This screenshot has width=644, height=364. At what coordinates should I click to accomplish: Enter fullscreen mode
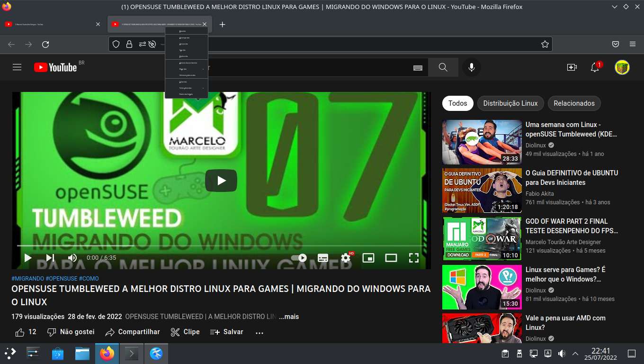414,258
